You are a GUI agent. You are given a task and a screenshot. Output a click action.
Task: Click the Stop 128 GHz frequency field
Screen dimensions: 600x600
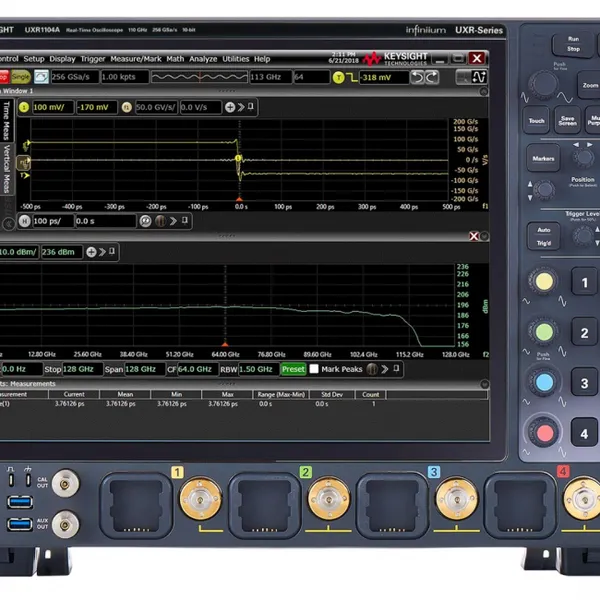pyautogui.click(x=82, y=369)
